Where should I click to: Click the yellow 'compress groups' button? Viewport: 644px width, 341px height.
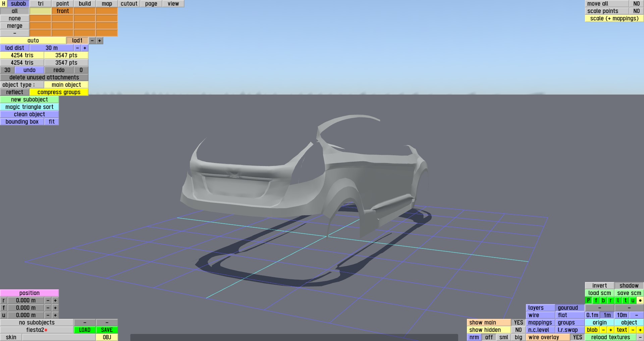coord(59,92)
